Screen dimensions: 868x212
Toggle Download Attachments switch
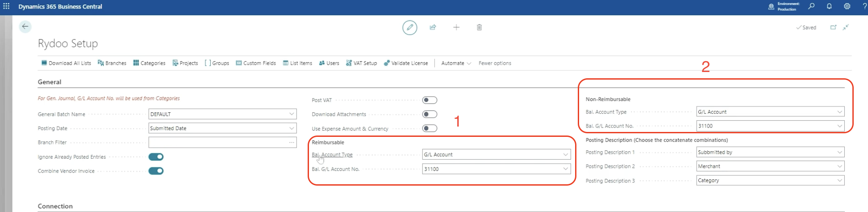(x=430, y=114)
